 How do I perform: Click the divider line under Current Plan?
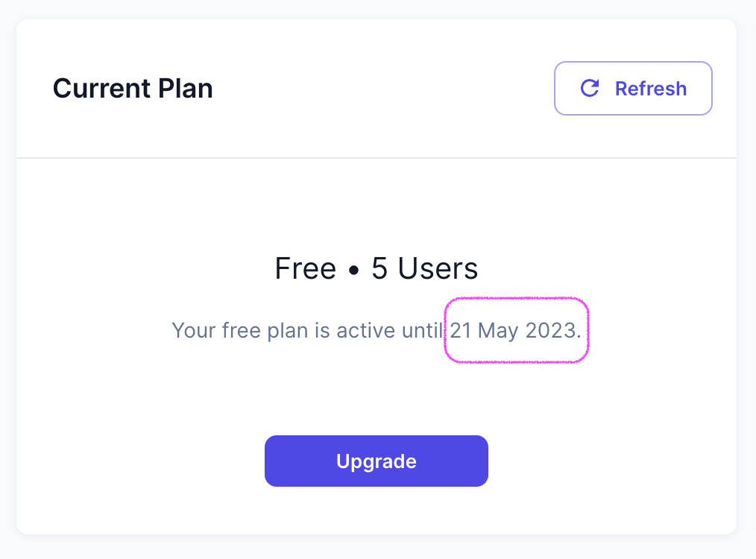(x=376, y=158)
